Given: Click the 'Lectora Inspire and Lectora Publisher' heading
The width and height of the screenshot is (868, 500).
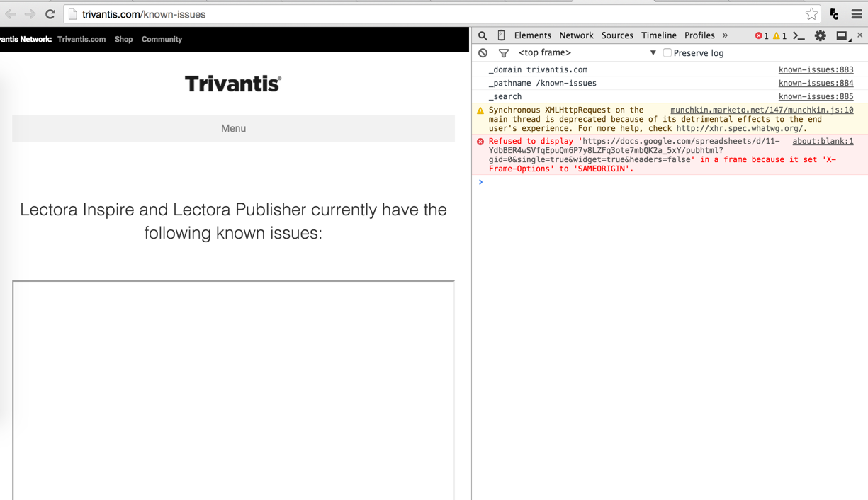Looking at the screenshot, I should pyautogui.click(x=233, y=221).
